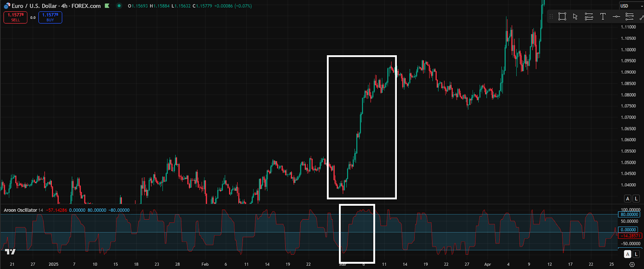
Task: Click the 100.00000 oscillator scale label
Action: click(x=630, y=210)
